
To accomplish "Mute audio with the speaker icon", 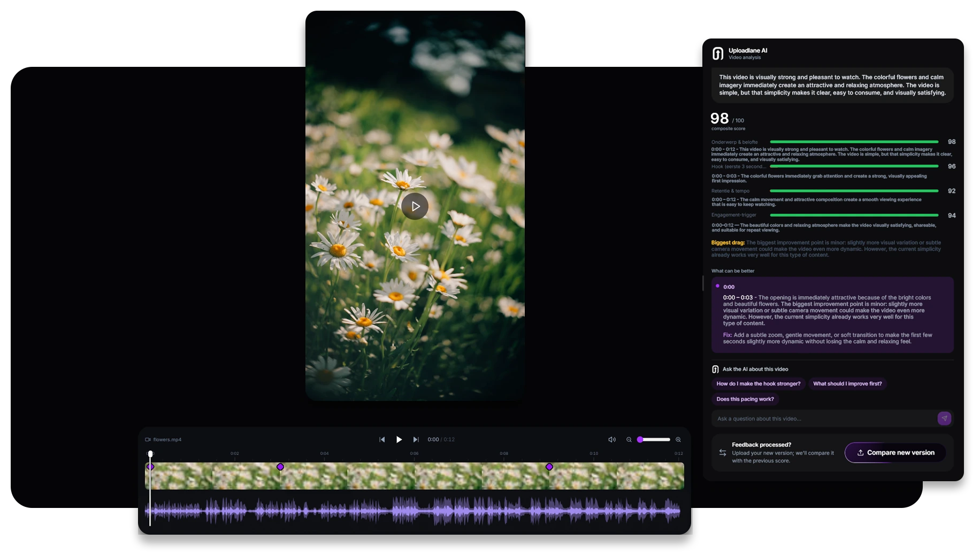I will pyautogui.click(x=612, y=440).
